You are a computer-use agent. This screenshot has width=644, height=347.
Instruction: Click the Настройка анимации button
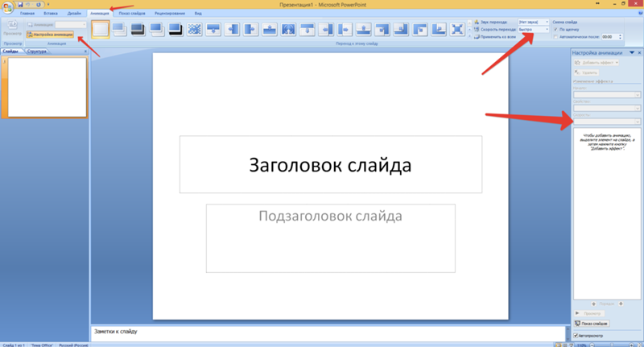tap(50, 35)
